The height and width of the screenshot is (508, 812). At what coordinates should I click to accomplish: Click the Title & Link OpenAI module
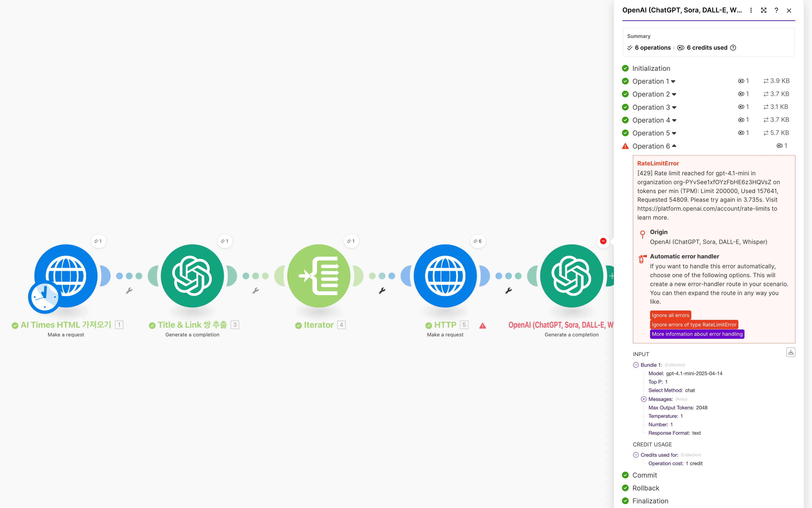pos(192,276)
